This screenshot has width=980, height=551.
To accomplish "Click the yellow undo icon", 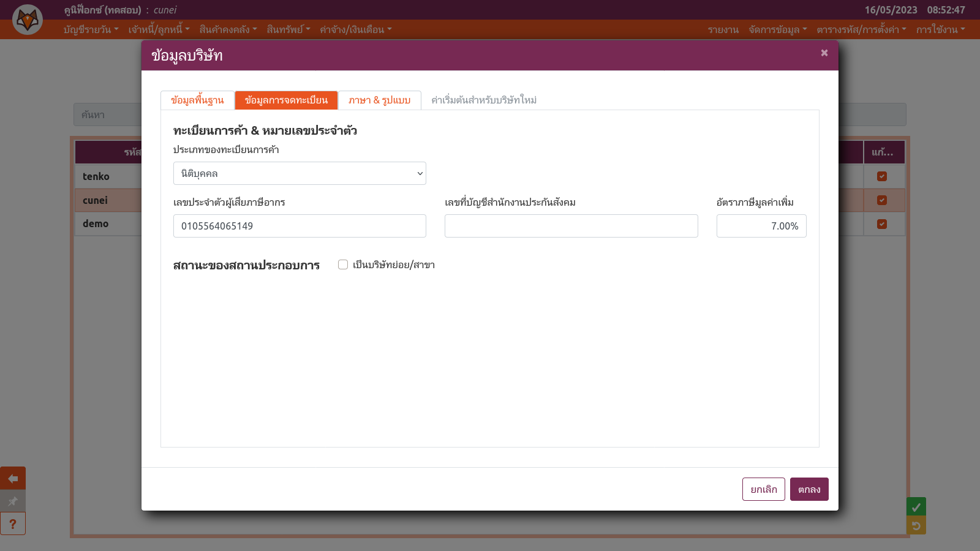I will [916, 525].
